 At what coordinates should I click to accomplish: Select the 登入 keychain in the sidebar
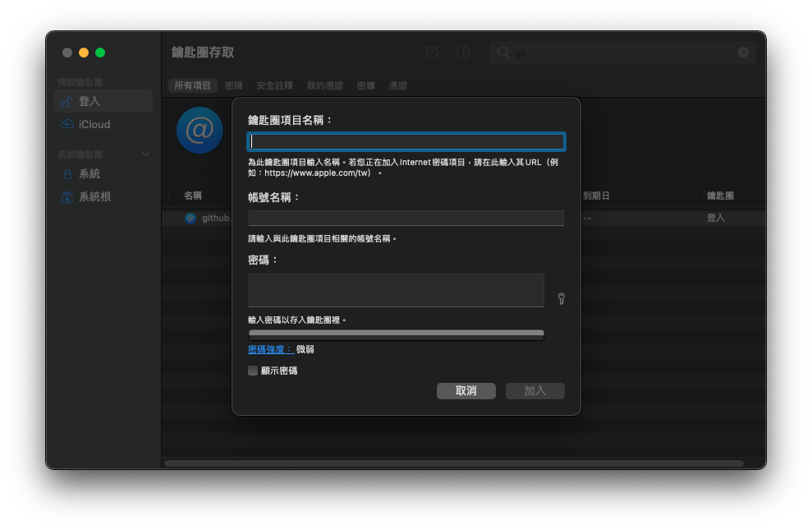point(103,102)
